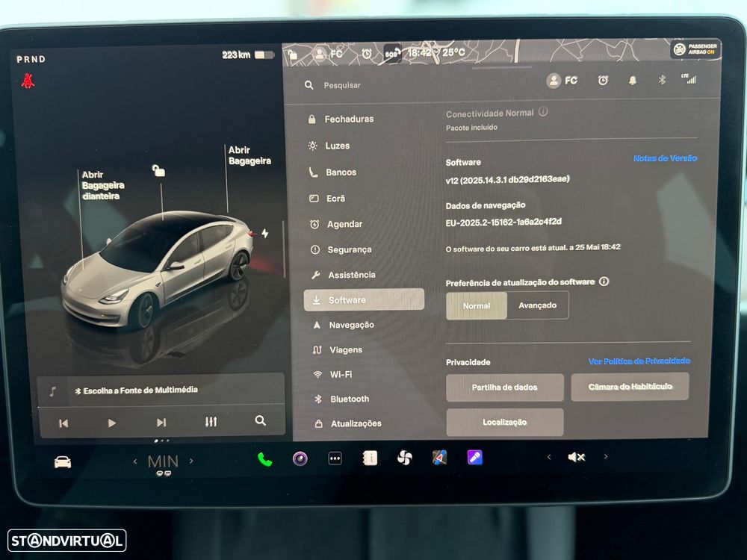Open the climate fan app icon
This screenshot has width=747, height=560.
[x=404, y=458]
